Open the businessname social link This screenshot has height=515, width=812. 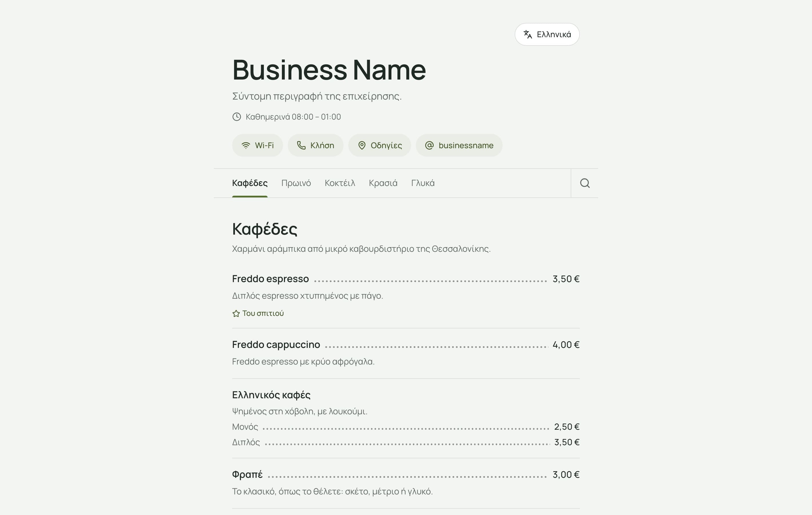pyautogui.click(x=459, y=145)
